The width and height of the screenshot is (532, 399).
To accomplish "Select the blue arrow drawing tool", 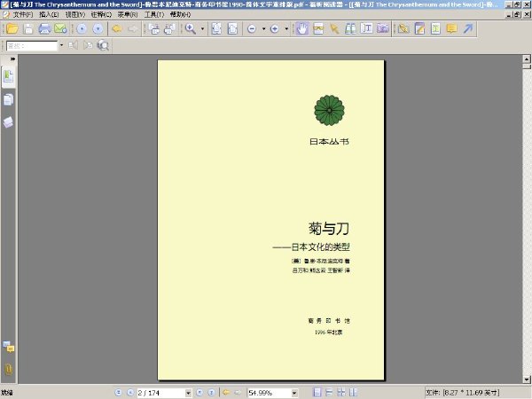I will click(468, 29).
